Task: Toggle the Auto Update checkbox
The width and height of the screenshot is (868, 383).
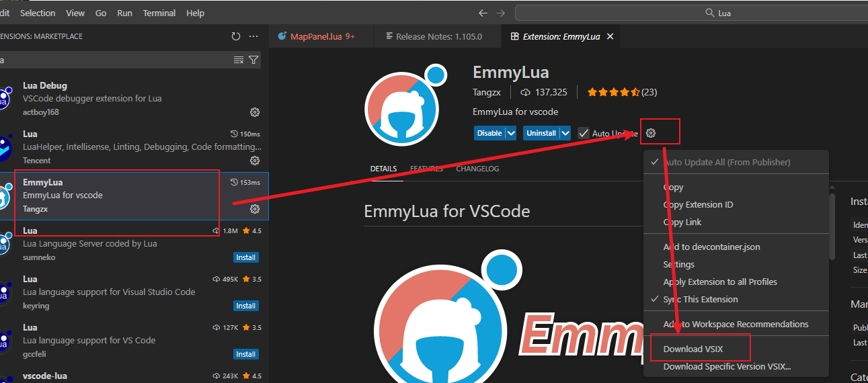Action: (x=584, y=133)
